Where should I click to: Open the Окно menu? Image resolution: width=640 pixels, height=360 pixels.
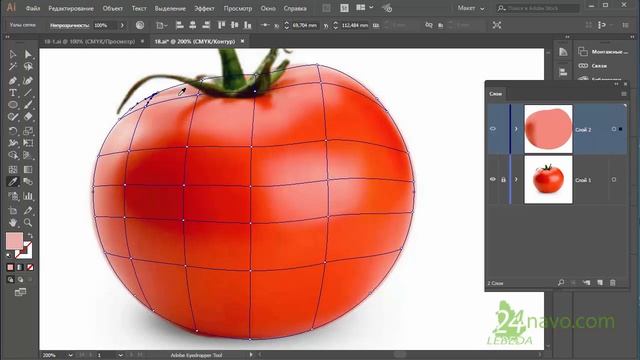pos(268,8)
